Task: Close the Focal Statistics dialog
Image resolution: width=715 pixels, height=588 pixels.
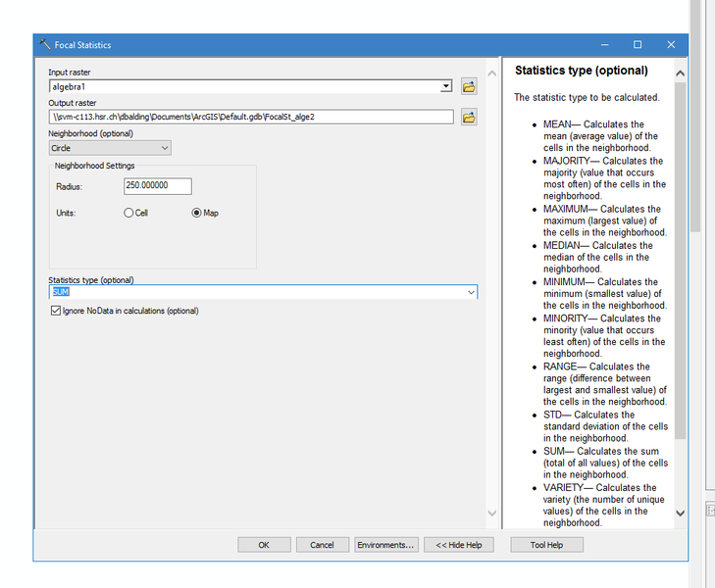Action: [x=671, y=45]
